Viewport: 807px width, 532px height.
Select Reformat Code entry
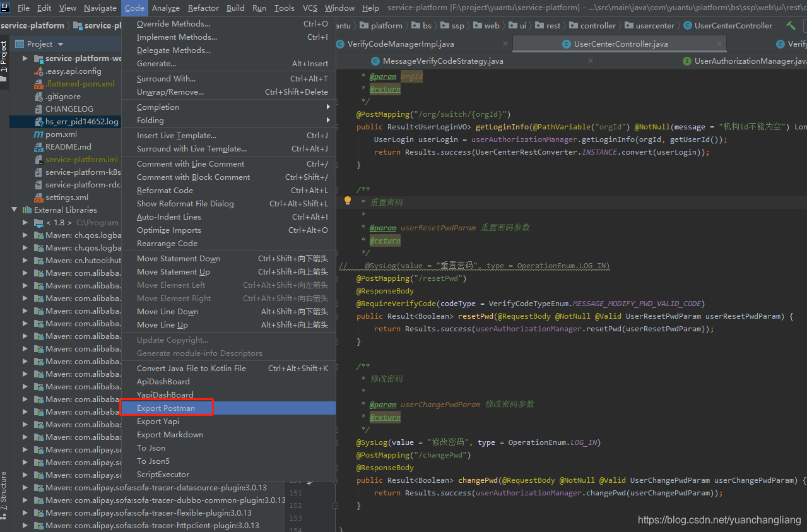pyautogui.click(x=228, y=191)
